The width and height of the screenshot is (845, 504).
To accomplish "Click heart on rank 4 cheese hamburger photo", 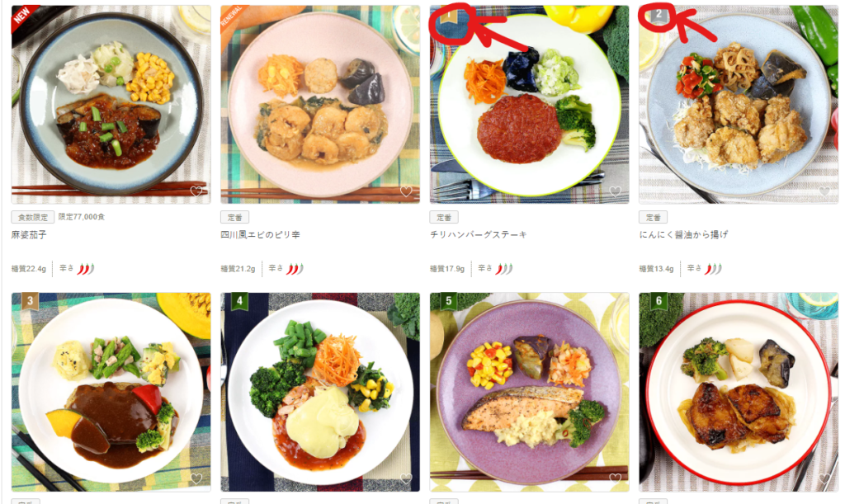I will tap(406, 478).
